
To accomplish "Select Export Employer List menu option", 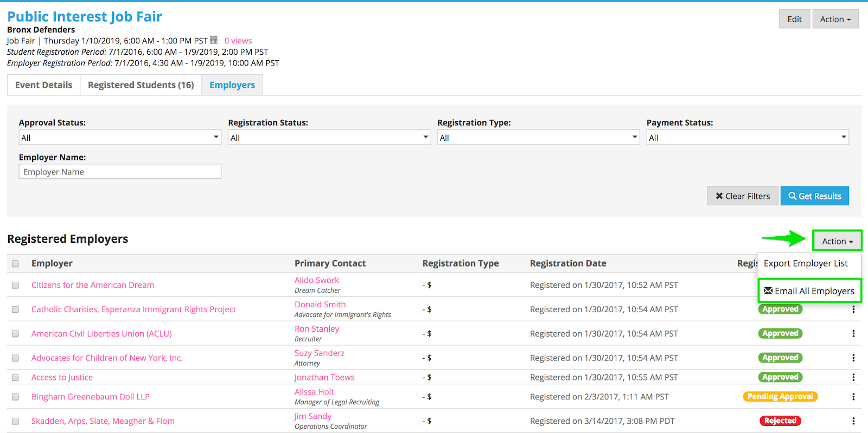I will pos(806,263).
